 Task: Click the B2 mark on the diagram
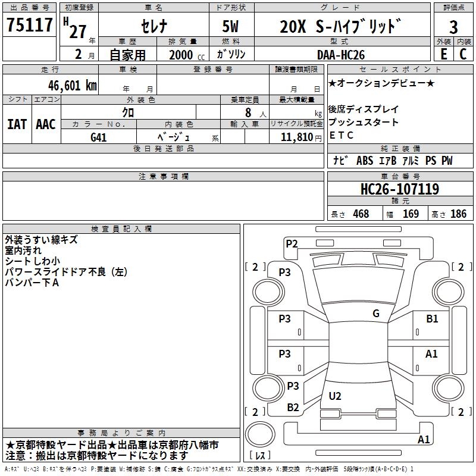[x=293, y=408]
